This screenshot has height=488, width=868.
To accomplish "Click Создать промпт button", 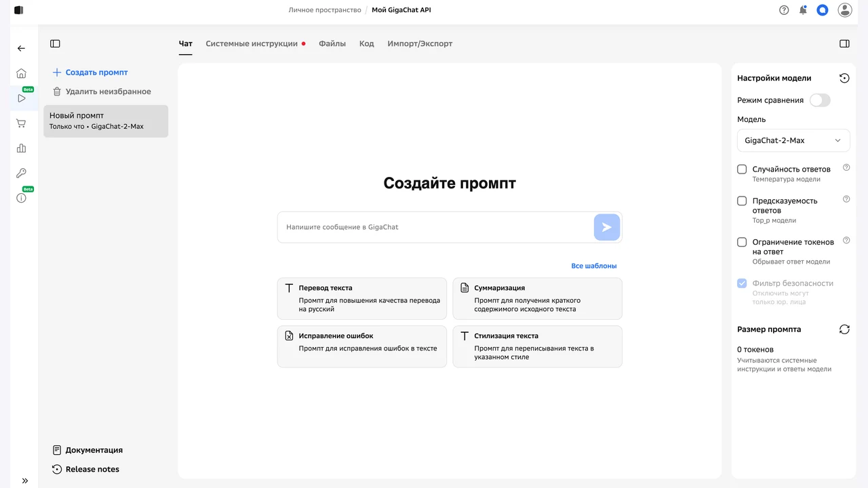I will [x=90, y=73].
